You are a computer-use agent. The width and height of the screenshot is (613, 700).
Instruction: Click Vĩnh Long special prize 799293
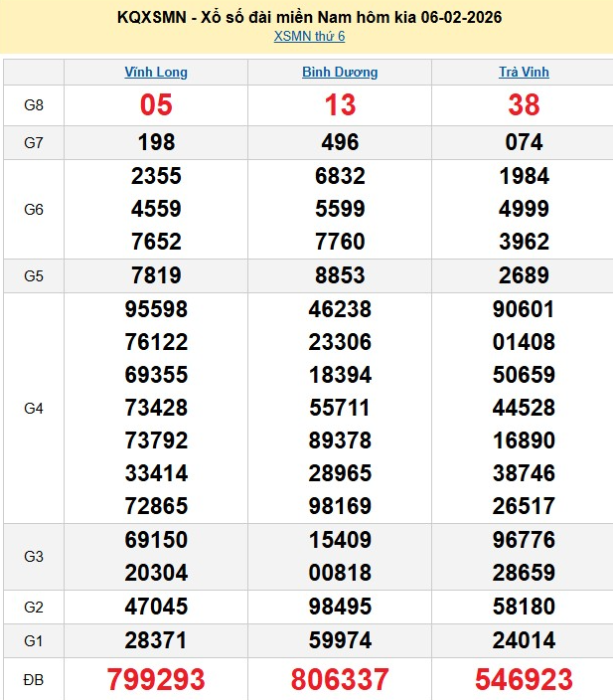[156, 679]
